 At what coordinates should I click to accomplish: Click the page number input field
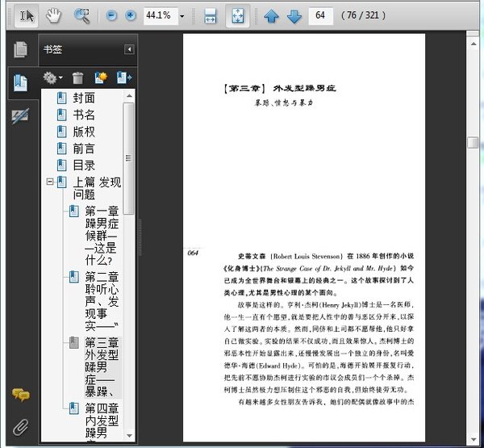point(321,15)
